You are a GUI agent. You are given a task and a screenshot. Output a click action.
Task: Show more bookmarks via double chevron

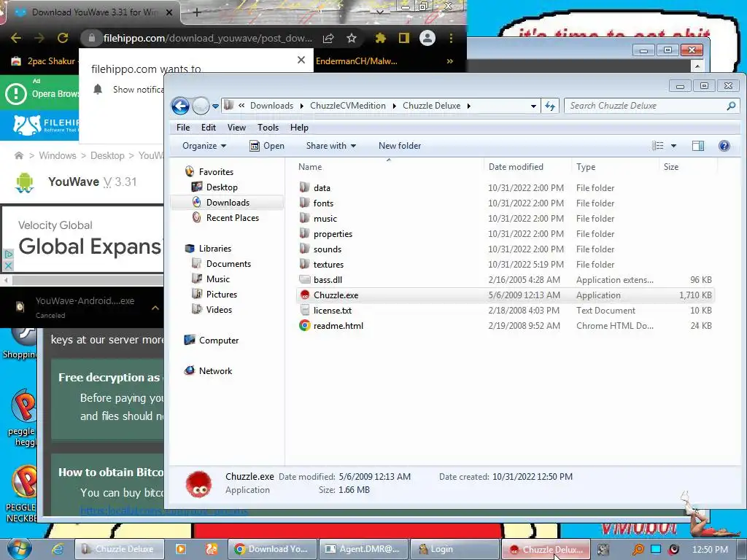coord(449,61)
